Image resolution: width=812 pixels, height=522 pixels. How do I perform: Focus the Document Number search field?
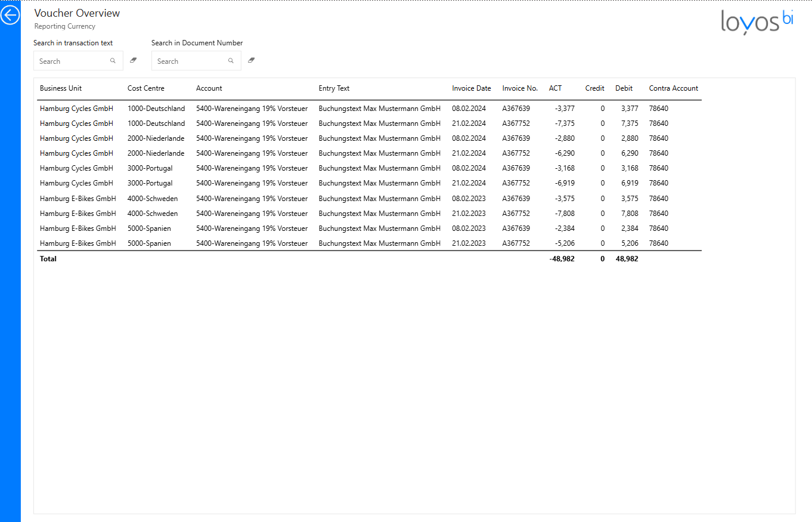point(196,61)
